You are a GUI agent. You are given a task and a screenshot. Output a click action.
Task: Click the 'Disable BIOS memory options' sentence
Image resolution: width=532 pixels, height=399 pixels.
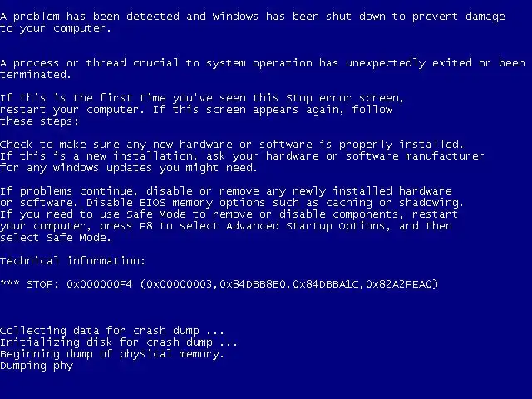click(x=275, y=203)
